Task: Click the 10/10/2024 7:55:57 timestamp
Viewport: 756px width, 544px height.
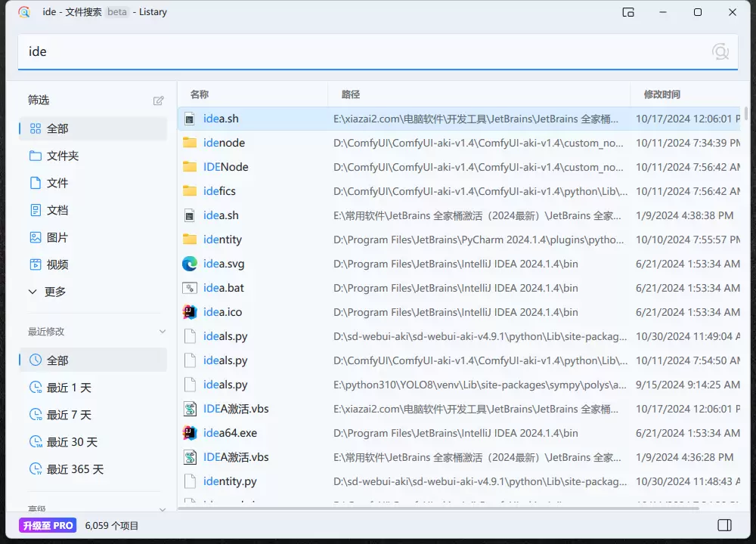Action: point(688,240)
